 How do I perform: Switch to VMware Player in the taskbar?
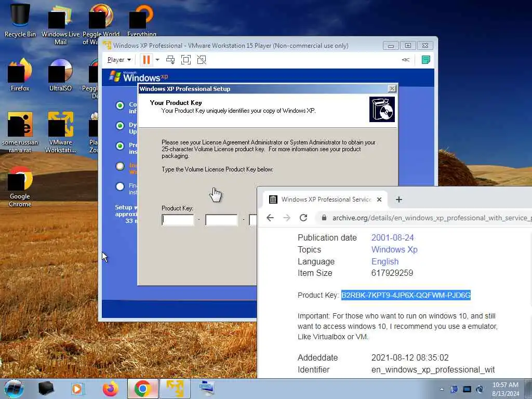coord(175,389)
